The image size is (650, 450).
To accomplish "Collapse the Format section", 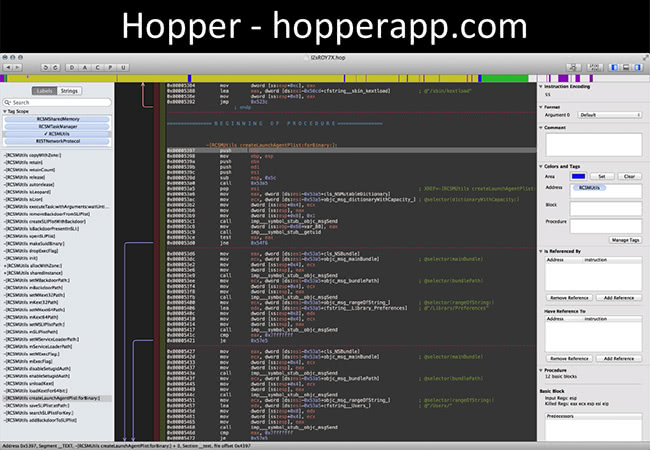I will click(x=541, y=107).
